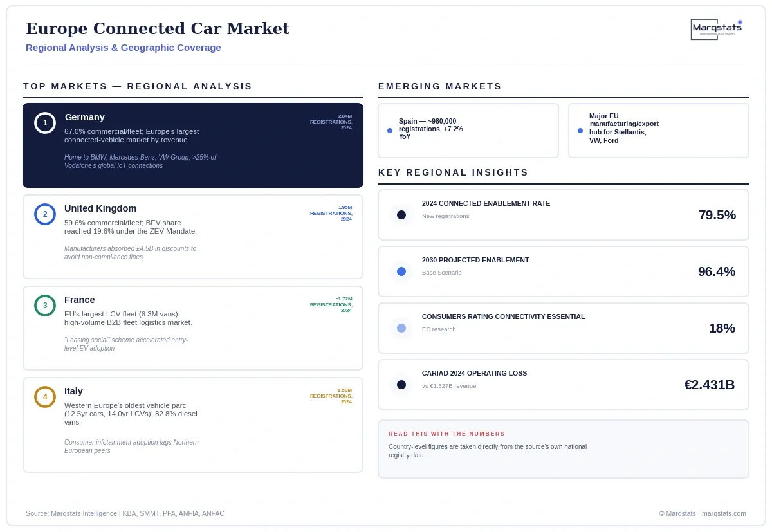Screen dimensions: 772x532
Task: Click the 'Country-level figures are taken directly' note
Action: tap(488, 451)
